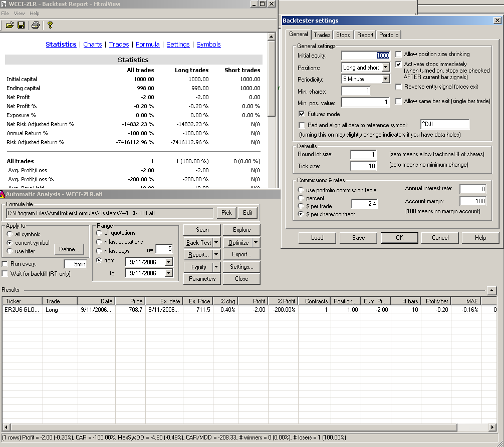Switch to the Stops tab
The width and height of the screenshot is (504, 447).
point(343,35)
